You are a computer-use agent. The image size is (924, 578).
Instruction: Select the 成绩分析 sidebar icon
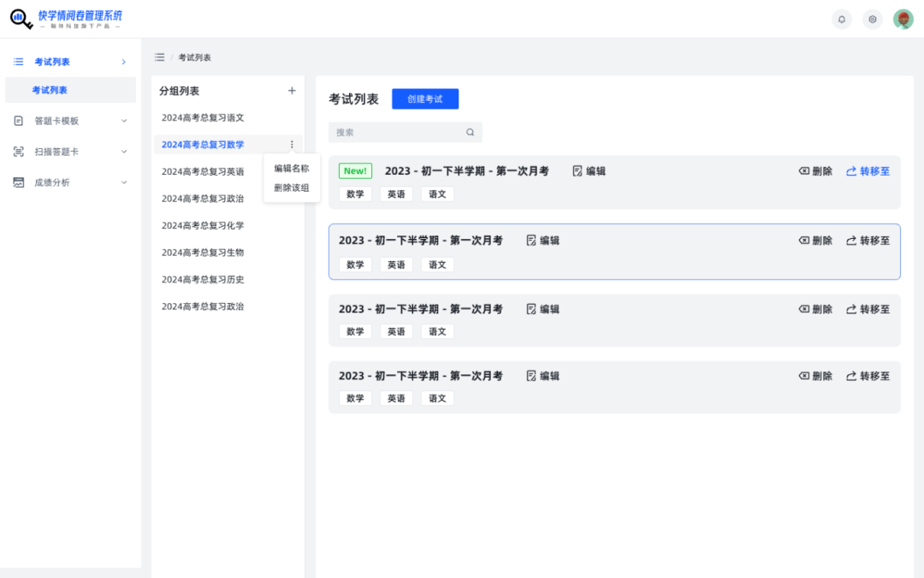[17, 182]
